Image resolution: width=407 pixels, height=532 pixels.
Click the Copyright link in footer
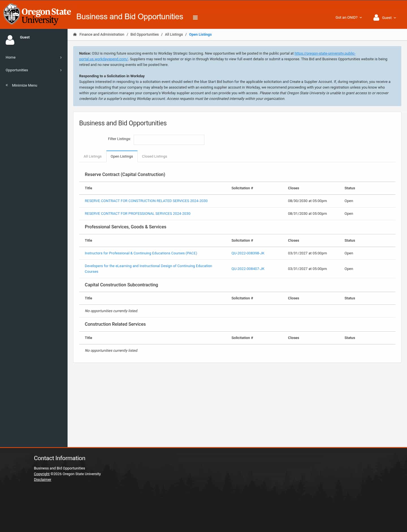(x=42, y=474)
